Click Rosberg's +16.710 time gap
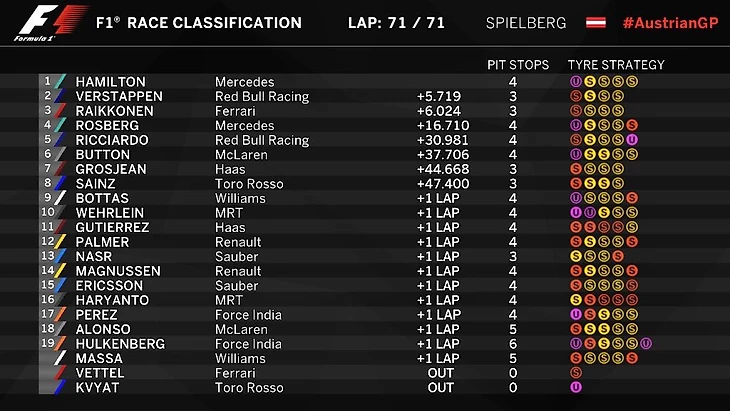 point(442,126)
